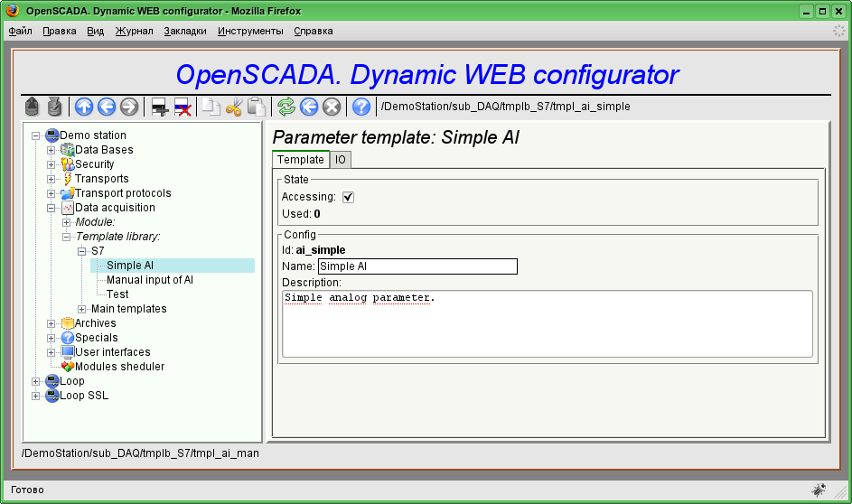Expand the Loop station node
This screenshot has height=504, width=852.
[x=36, y=381]
